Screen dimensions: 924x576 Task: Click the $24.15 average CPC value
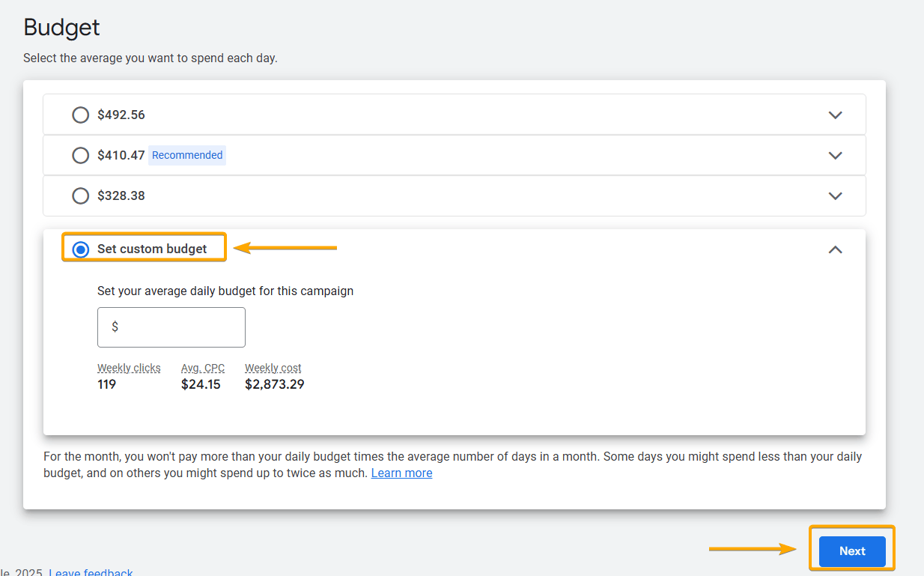tap(201, 384)
